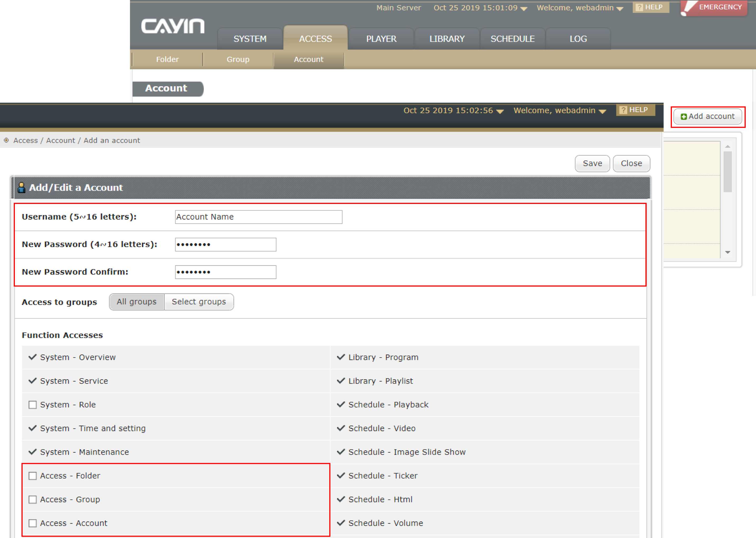Switch to the Group sub-tab
The height and width of the screenshot is (538, 756).
(238, 59)
